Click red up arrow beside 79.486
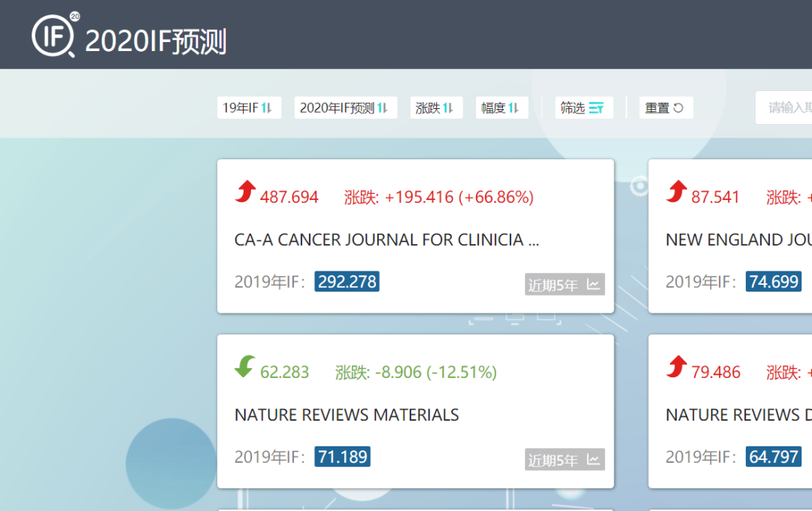The image size is (812, 511). click(x=677, y=367)
